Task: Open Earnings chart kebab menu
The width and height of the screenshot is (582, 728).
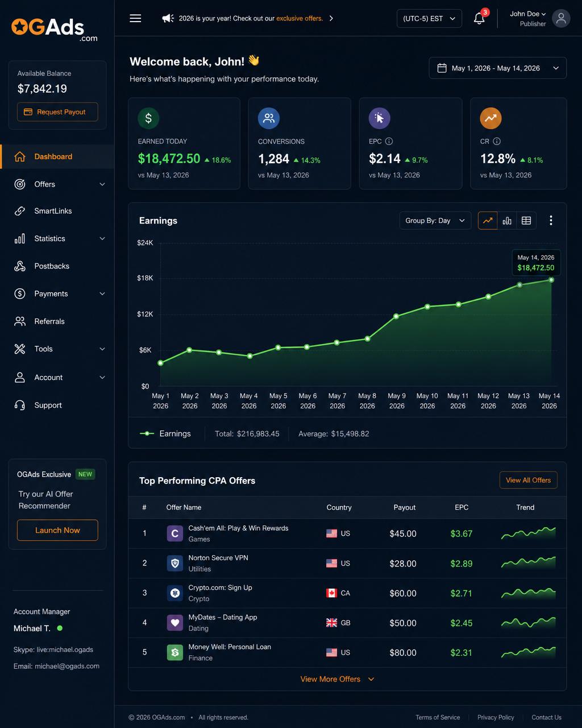Action: coord(551,221)
